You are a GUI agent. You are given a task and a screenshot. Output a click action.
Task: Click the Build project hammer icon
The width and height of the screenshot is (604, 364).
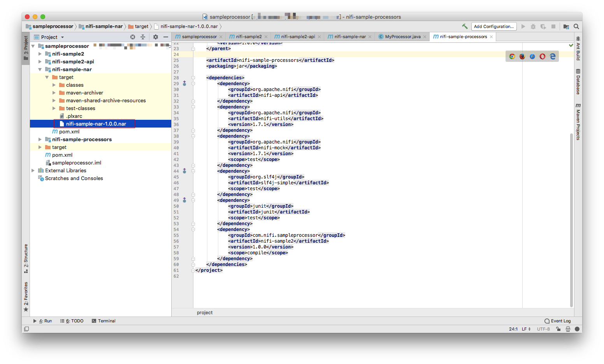465,26
